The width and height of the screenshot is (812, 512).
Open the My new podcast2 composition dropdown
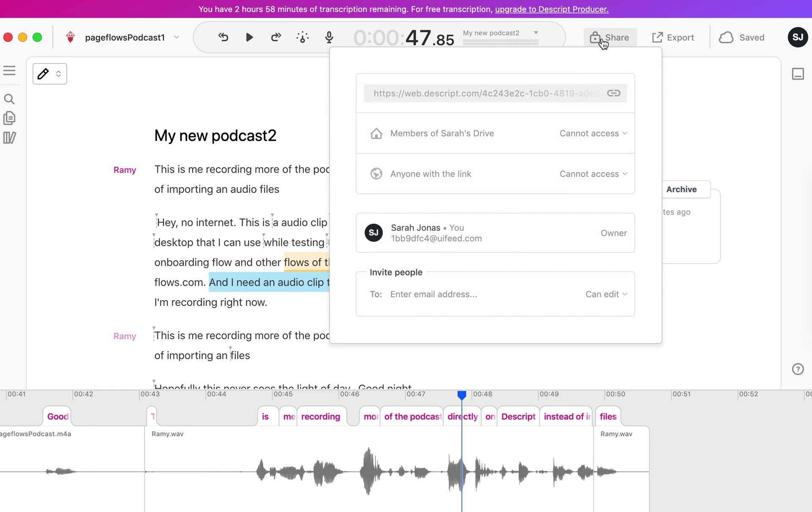pos(536,33)
